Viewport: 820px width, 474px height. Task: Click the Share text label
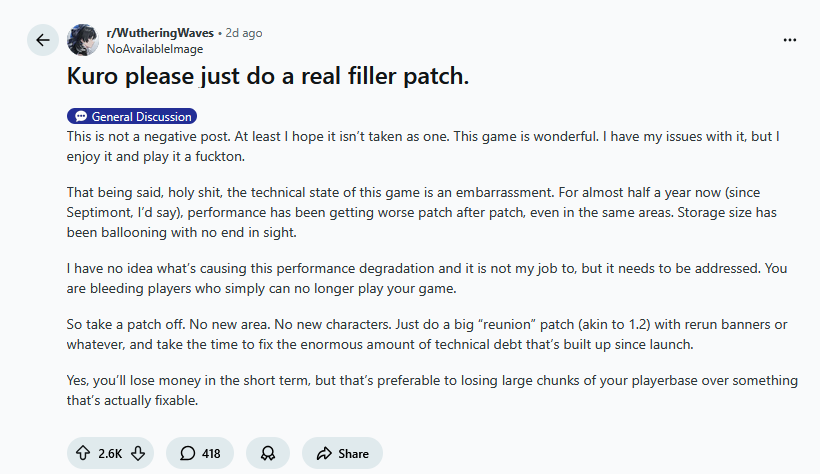(x=353, y=453)
